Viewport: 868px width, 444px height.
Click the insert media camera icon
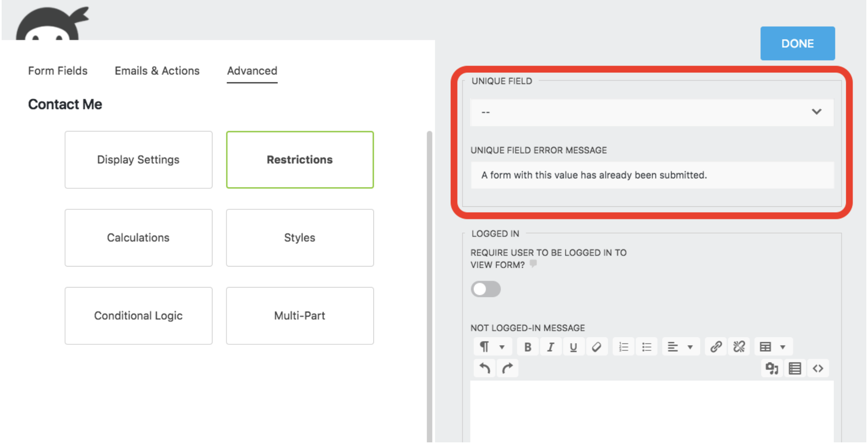772,369
